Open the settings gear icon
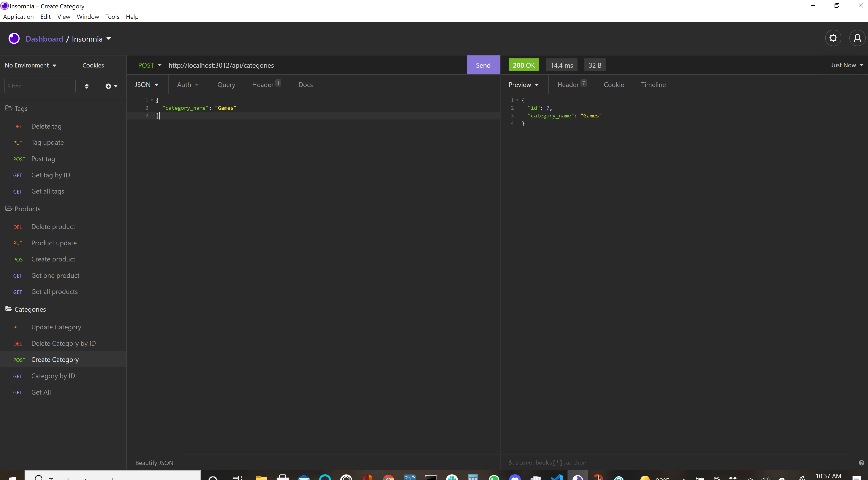The width and height of the screenshot is (868, 480). click(x=833, y=38)
